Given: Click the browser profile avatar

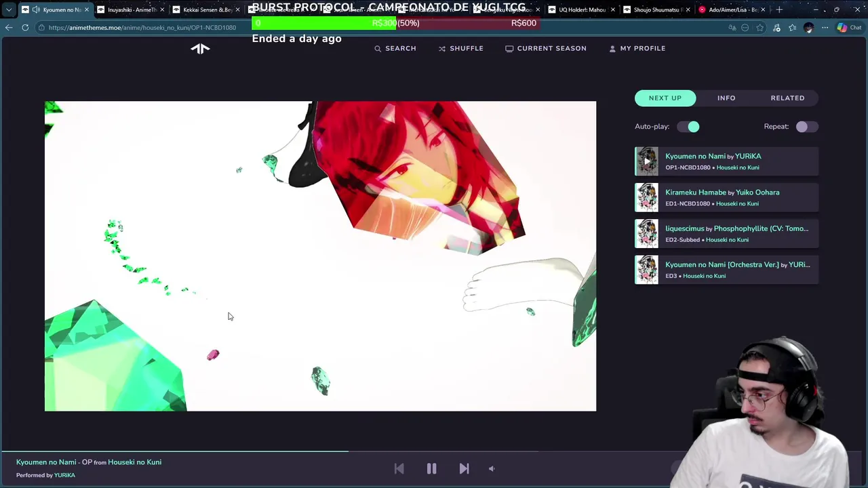Looking at the screenshot, I should (808, 28).
